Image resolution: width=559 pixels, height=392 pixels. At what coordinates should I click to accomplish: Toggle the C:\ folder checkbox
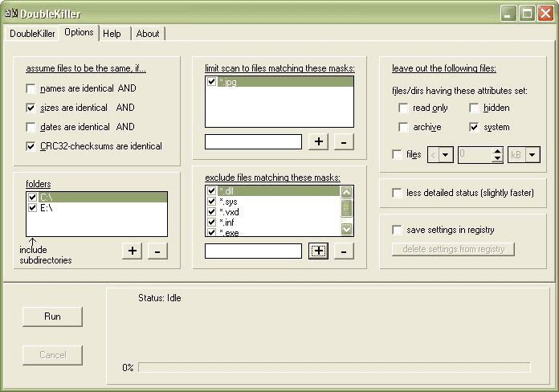(x=33, y=197)
